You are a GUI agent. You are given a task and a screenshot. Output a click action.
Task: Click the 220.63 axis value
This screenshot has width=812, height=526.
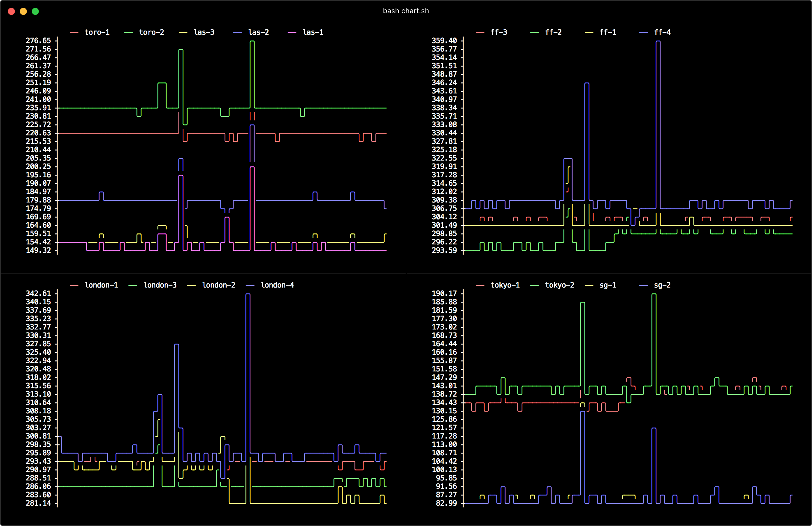(x=38, y=133)
